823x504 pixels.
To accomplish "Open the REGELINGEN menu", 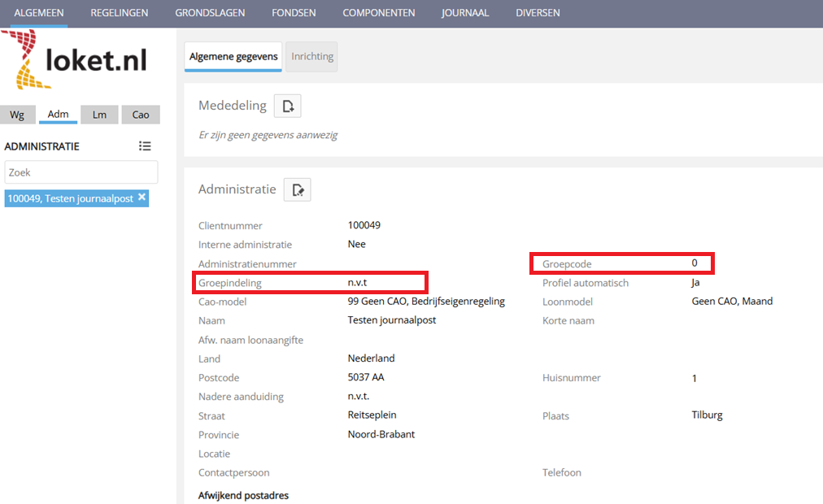I will tap(120, 13).
